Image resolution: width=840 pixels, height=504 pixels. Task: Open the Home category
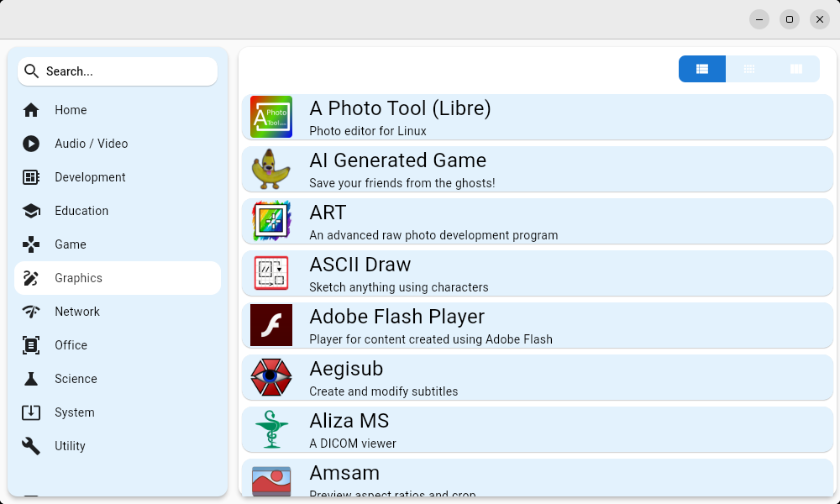(x=118, y=110)
